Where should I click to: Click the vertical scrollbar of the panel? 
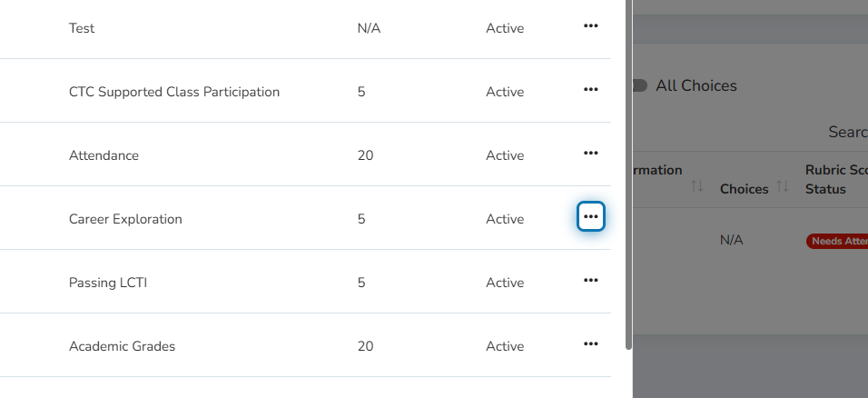[x=628, y=174]
